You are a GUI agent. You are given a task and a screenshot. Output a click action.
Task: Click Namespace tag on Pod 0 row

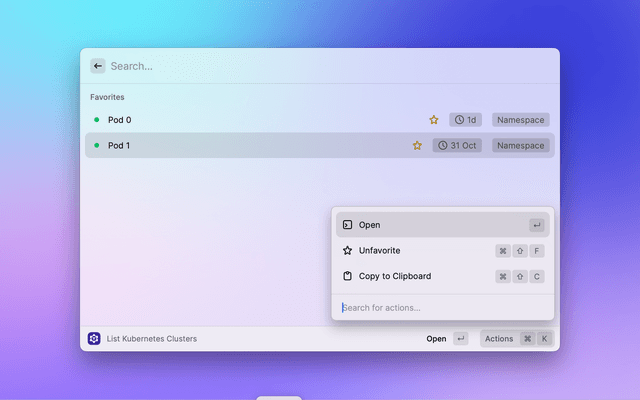(x=521, y=120)
